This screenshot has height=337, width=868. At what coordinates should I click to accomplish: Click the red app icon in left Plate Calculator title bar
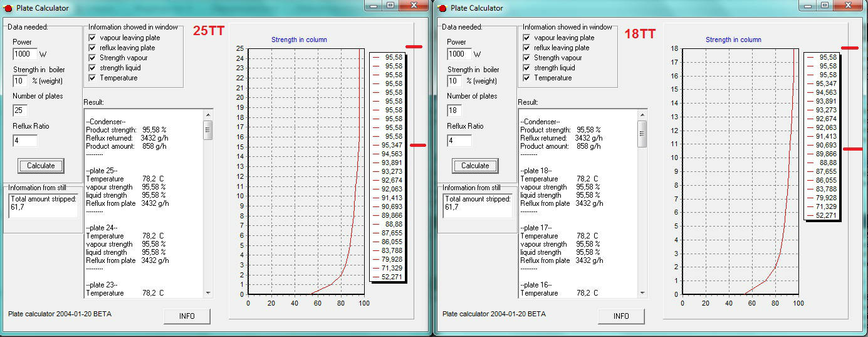pos(8,8)
